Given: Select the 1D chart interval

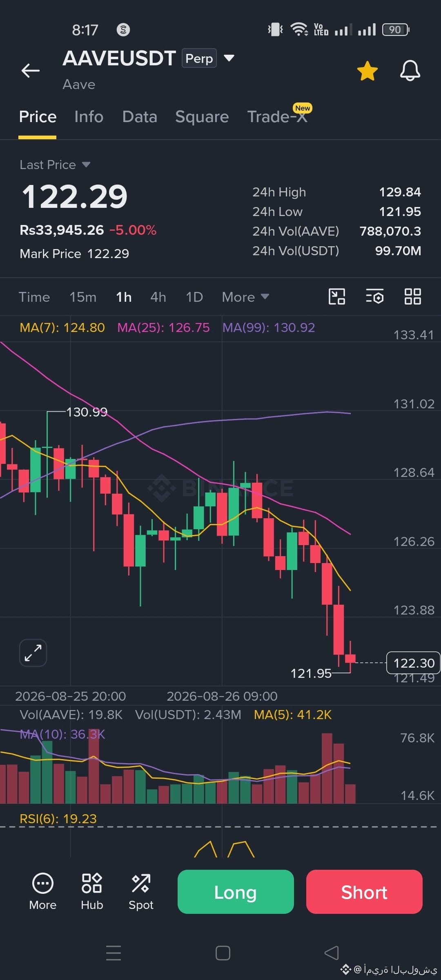Looking at the screenshot, I should coord(194,297).
